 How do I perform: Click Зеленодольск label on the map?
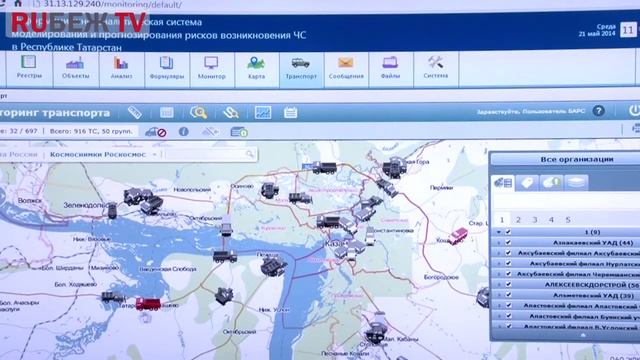85,205
